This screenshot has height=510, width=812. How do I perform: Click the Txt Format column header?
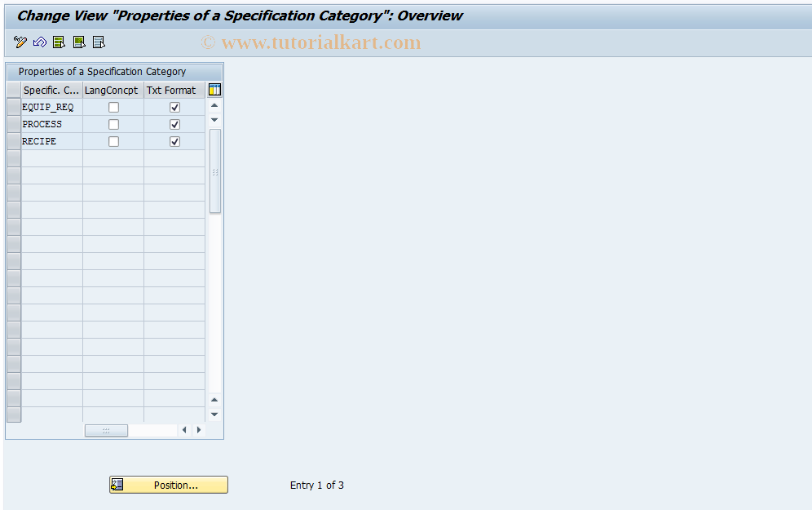174,91
